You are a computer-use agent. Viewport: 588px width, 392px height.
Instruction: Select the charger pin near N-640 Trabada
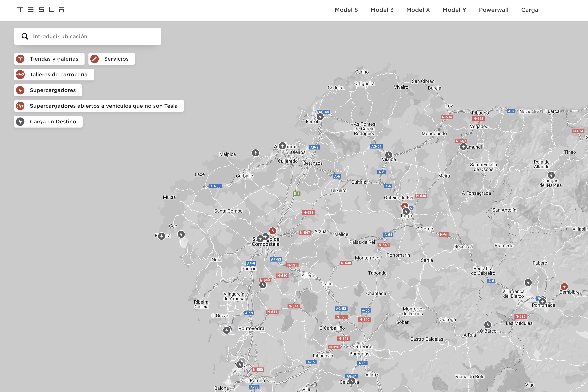[x=463, y=147]
